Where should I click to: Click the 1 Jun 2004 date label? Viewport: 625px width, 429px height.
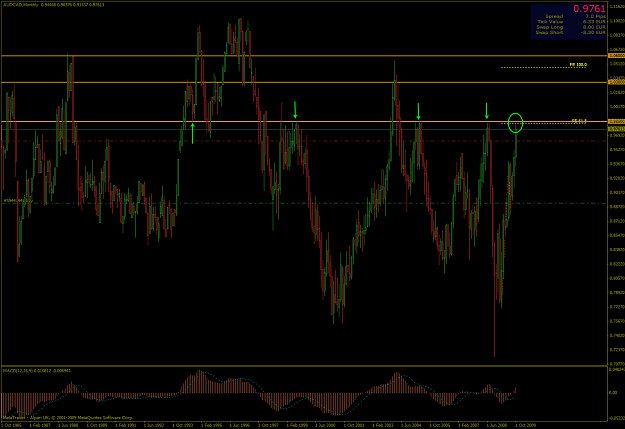[x=411, y=425]
